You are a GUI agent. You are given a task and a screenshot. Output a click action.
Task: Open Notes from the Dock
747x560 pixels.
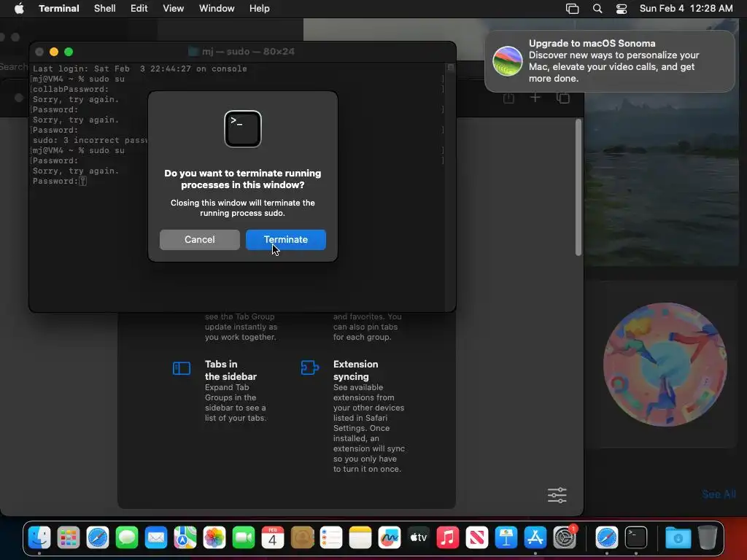click(x=360, y=538)
